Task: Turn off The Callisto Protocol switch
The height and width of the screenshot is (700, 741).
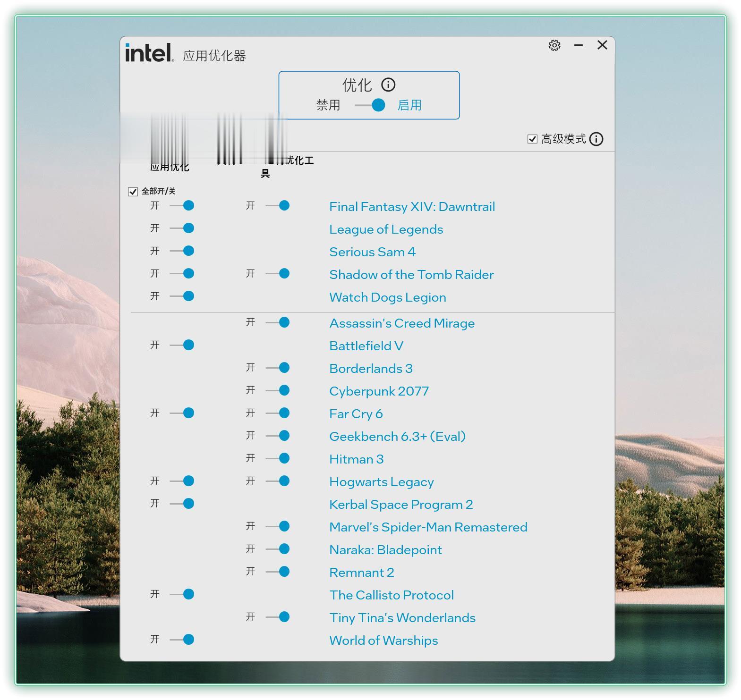Action: 182,594
